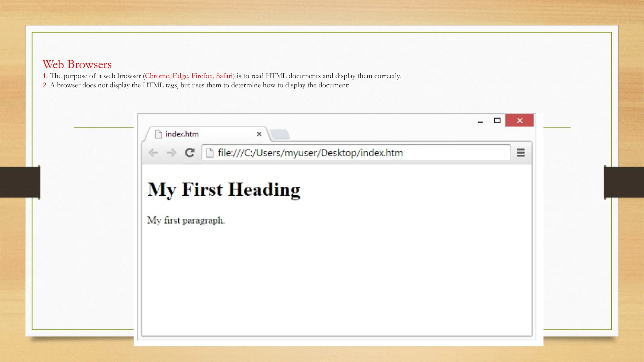Click the line starting 'A browser does not display'

pyautogui.click(x=196, y=85)
